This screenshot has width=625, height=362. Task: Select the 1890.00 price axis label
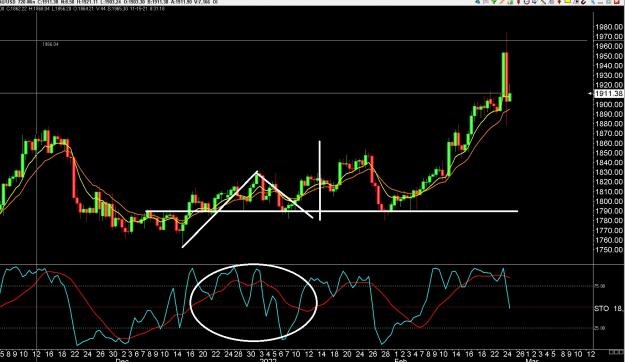pos(609,114)
